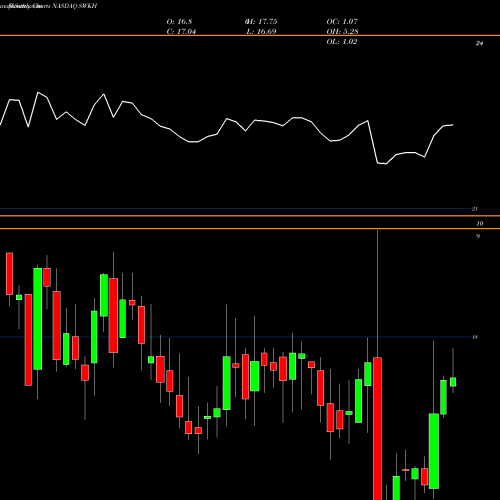
Task: Click the 10 axis label
Action: point(480,224)
